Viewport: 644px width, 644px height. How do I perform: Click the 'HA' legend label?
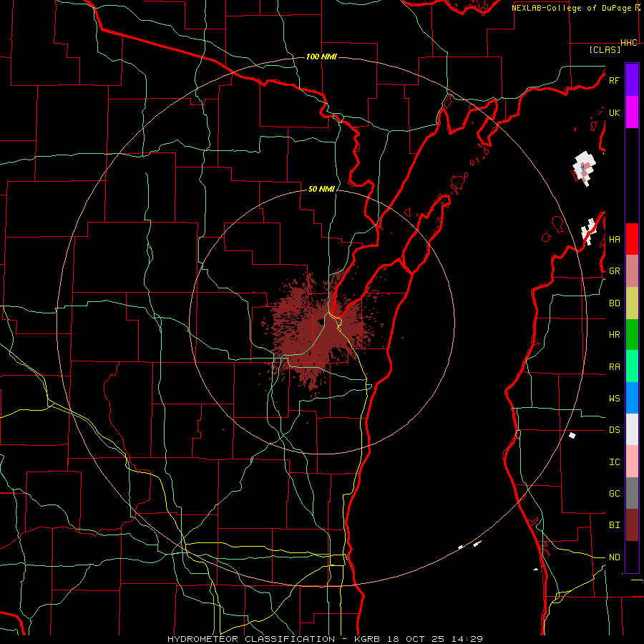(614, 240)
